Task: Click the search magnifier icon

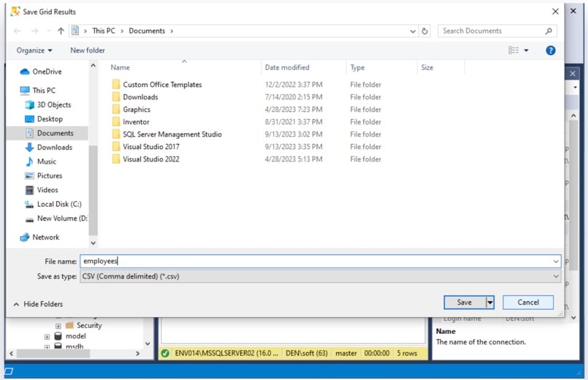Action: [549, 31]
